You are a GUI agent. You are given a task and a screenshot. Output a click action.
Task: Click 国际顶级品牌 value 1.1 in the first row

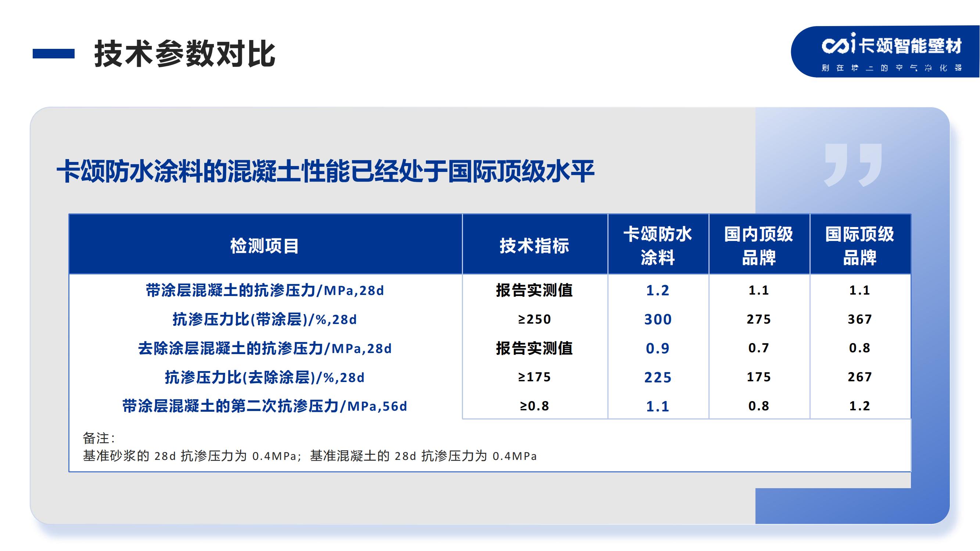click(860, 291)
